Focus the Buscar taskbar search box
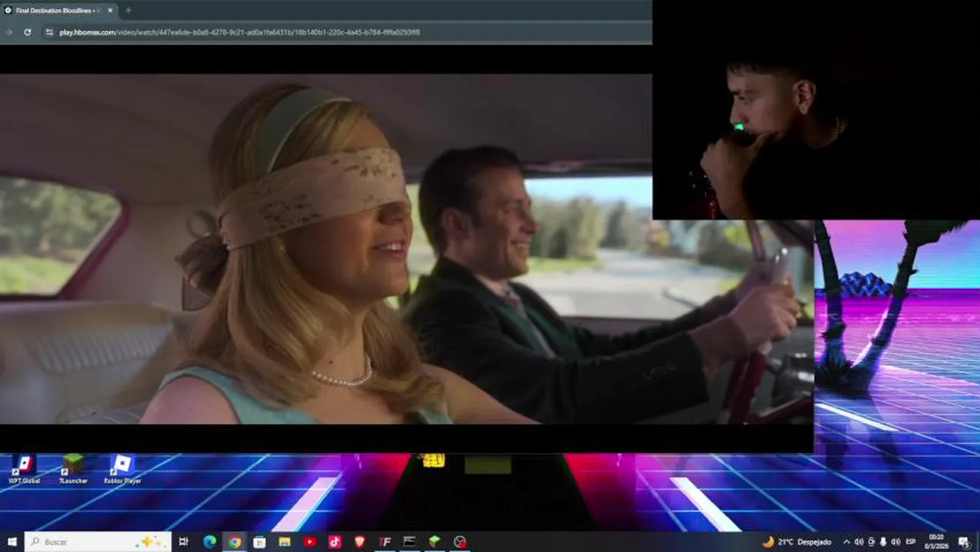 pyautogui.click(x=98, y=541)
